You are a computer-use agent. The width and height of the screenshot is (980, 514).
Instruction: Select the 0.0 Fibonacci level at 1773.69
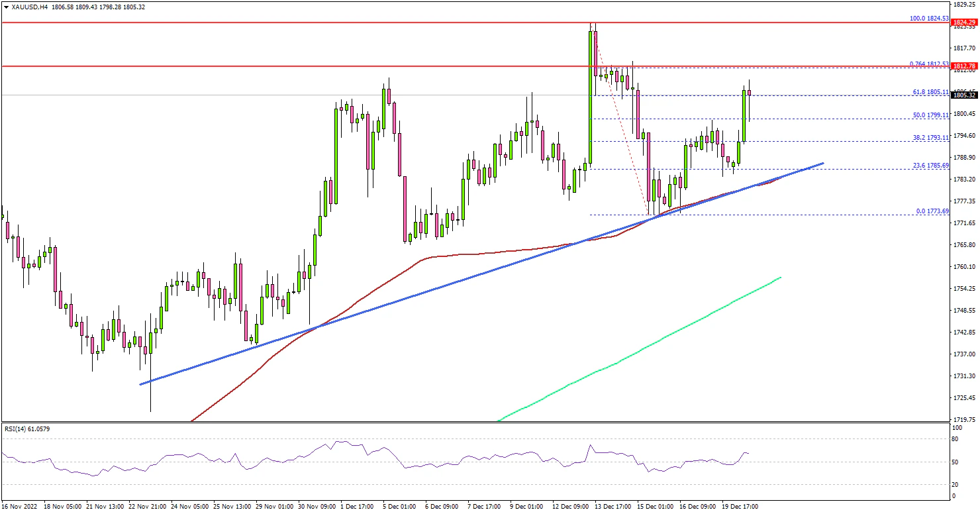click(932, 211)
